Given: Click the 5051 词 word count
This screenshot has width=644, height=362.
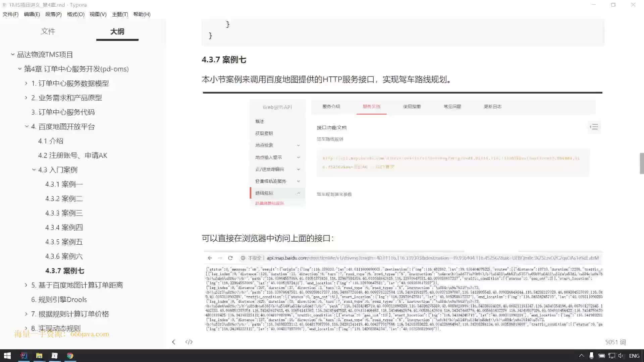Looking at the screenshot, I should tap(615, 342).
